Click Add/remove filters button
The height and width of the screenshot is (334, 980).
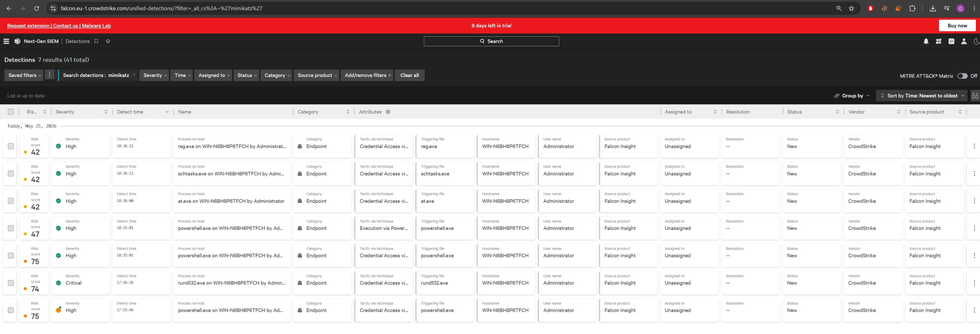(367, 75)
